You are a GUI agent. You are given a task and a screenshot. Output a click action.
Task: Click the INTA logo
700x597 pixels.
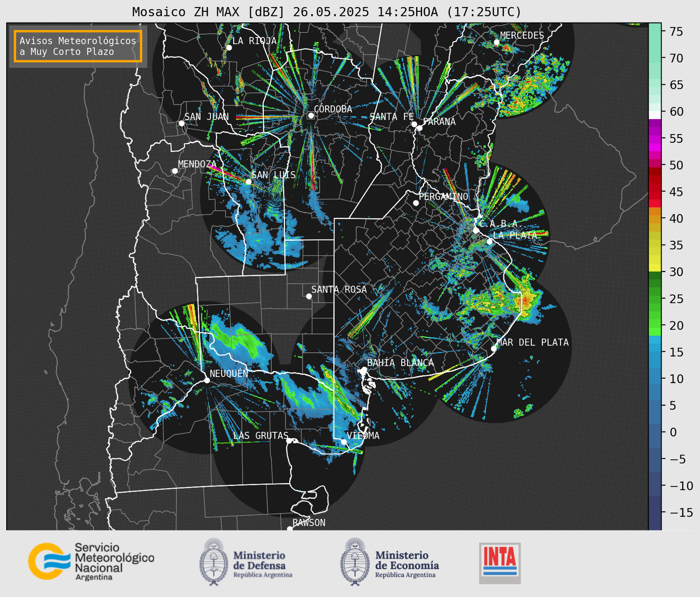point(500,563)
